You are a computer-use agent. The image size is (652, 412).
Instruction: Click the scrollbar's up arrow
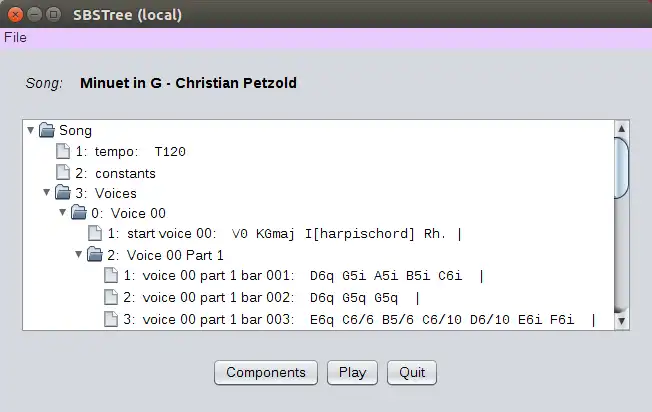tap(621, 129)
